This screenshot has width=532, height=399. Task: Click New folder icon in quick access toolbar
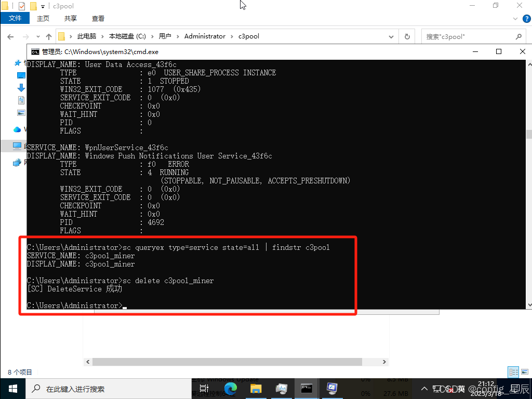point(33,6)
